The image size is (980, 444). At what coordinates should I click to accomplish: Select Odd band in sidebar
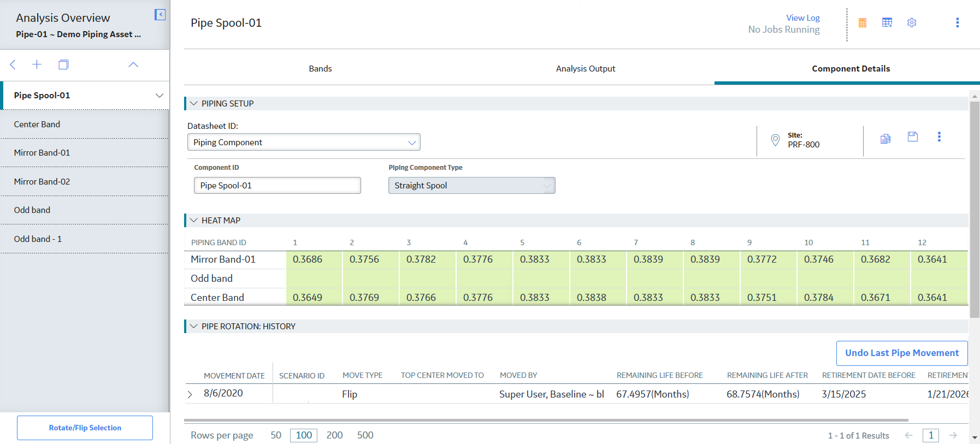[x=85, y=210]
